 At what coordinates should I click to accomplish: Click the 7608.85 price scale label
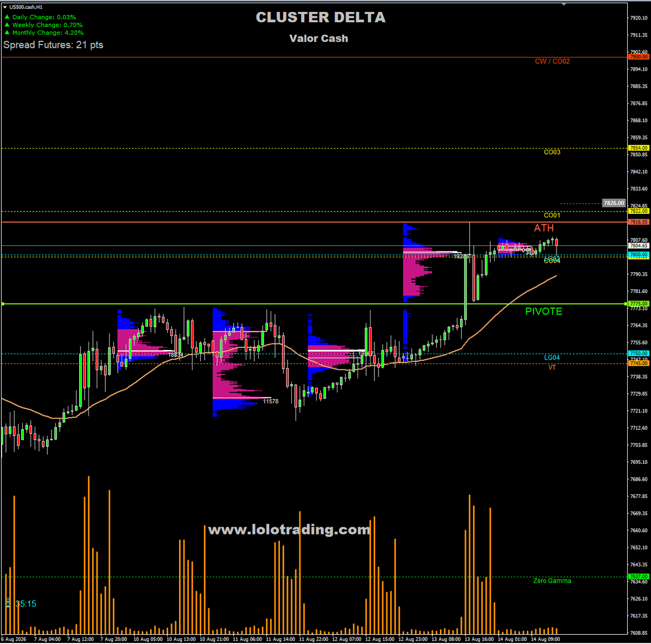coord(639,633)
